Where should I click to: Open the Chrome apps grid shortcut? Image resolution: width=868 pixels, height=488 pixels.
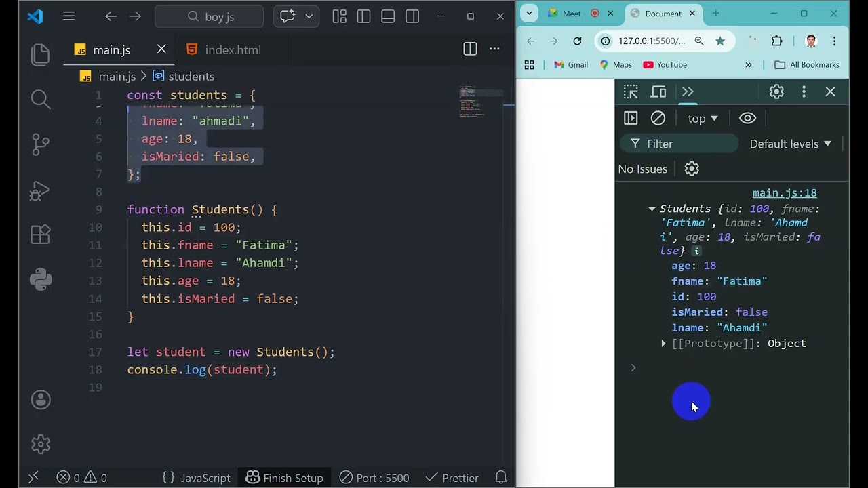point(530,65)
